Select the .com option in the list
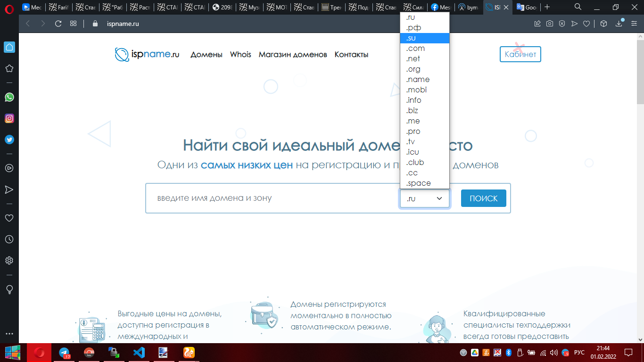Image resolution: width=644 pixels, height=362 pixels. 415,49
